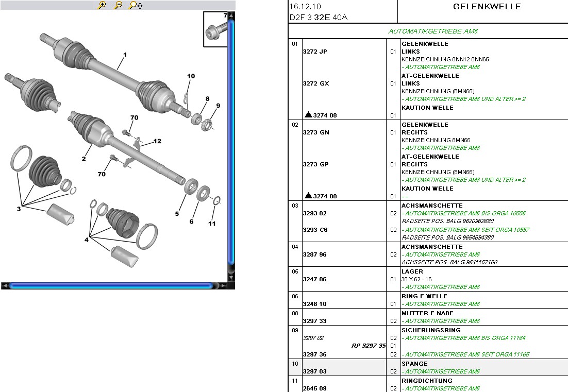Click the diagram's scroll left arrow
Image resolution: width=568 pixels, height=392 pixels.
5,285
